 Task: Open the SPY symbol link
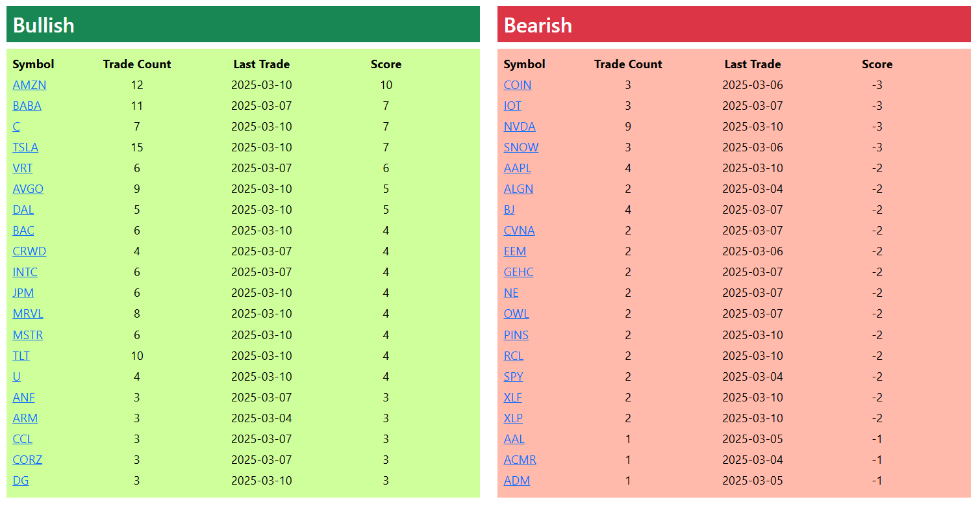(513, 377)
